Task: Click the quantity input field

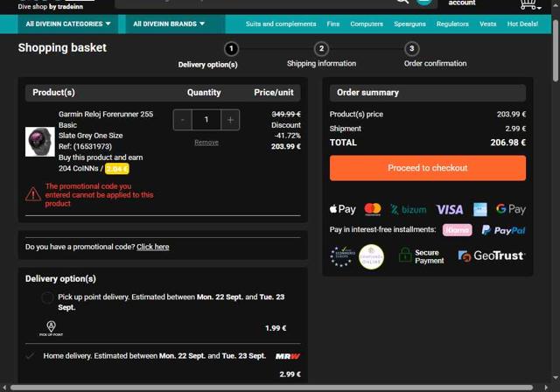Action: coord(206,120)
